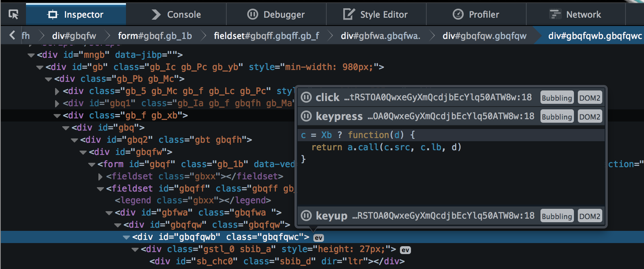Screen dimensions: 644x269
Task: Collapse the div id="gbqfqw" tree node
Action: pyautogui.click(x=118, y=225)
